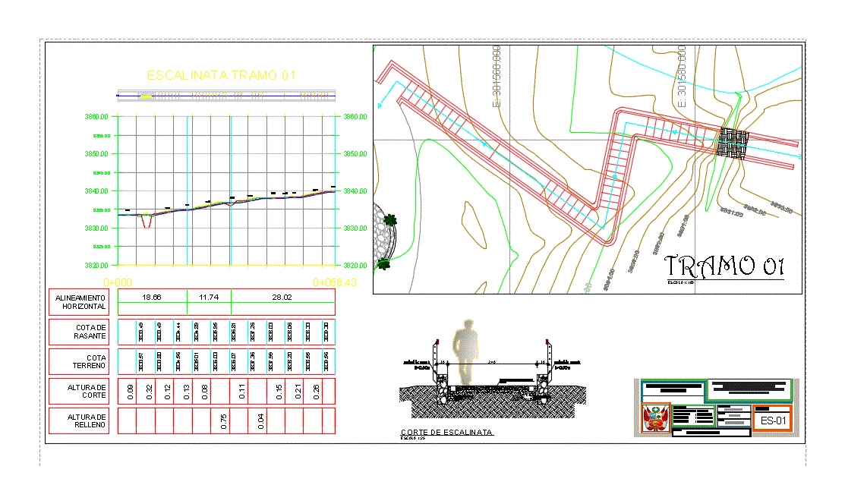This screenshot has height=504, width=845.
Task: Select the CORTE DE ESCALINATA section label
Action: point(446,433)
